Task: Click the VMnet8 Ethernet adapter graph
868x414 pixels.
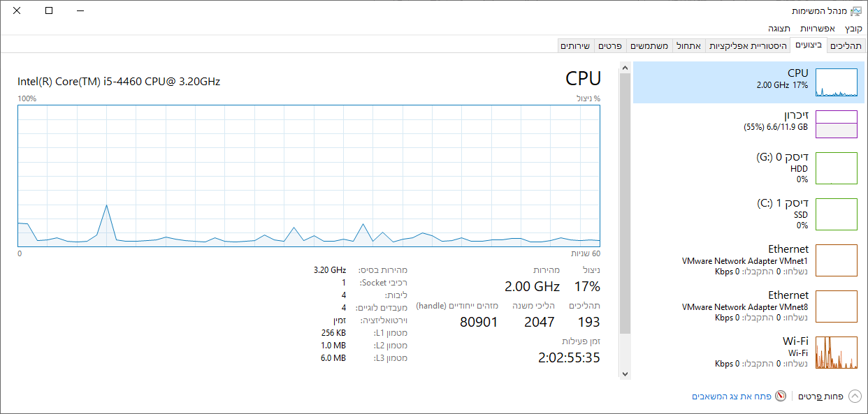Action: tap(837, 306)
